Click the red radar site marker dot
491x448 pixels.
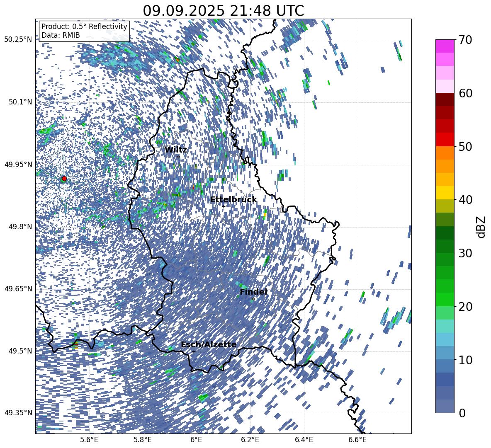point(64,178)
